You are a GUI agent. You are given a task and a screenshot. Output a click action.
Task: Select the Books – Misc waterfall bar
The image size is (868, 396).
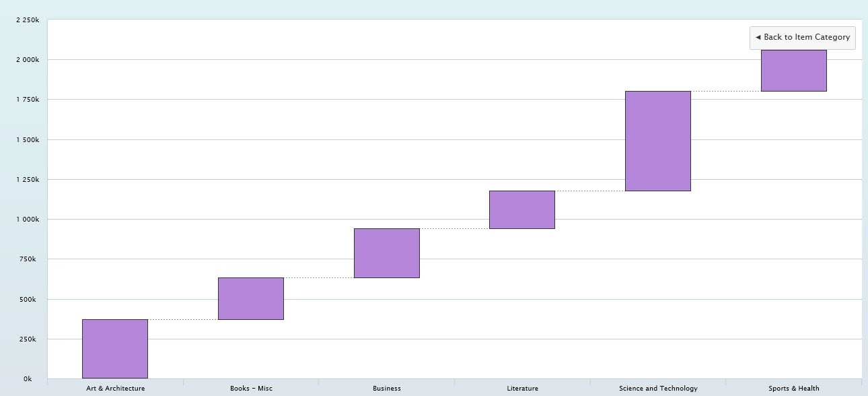251,298
